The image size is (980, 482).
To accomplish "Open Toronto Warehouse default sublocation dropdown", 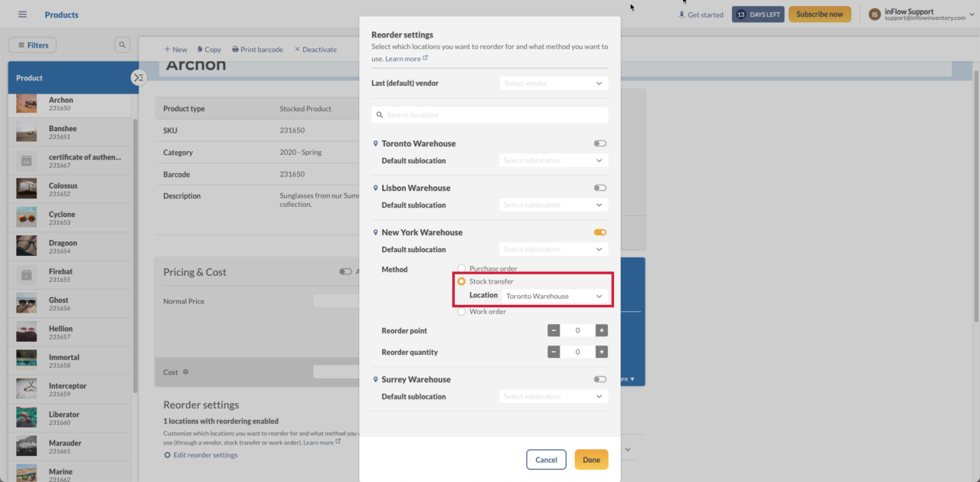I will coord(554,161).
